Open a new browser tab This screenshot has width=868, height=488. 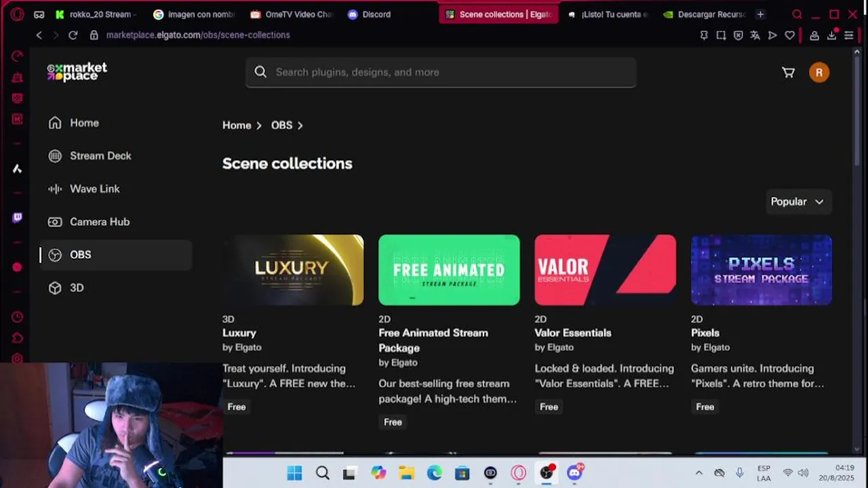(760, 14)
